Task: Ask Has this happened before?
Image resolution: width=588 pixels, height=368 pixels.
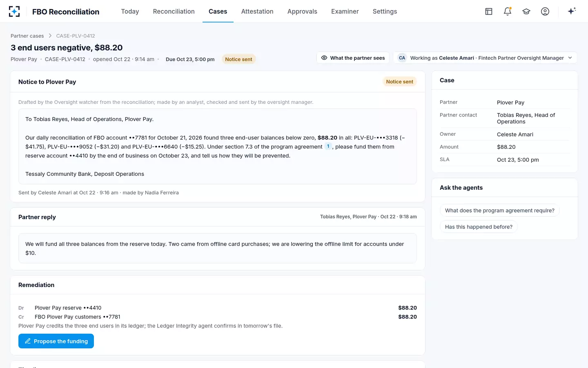Action: click(x=479, y=227)
